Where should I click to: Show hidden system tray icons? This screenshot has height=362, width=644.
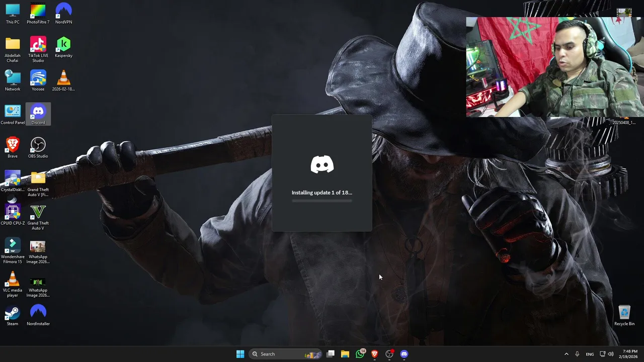pyautogui.click(x=566, y=354)
